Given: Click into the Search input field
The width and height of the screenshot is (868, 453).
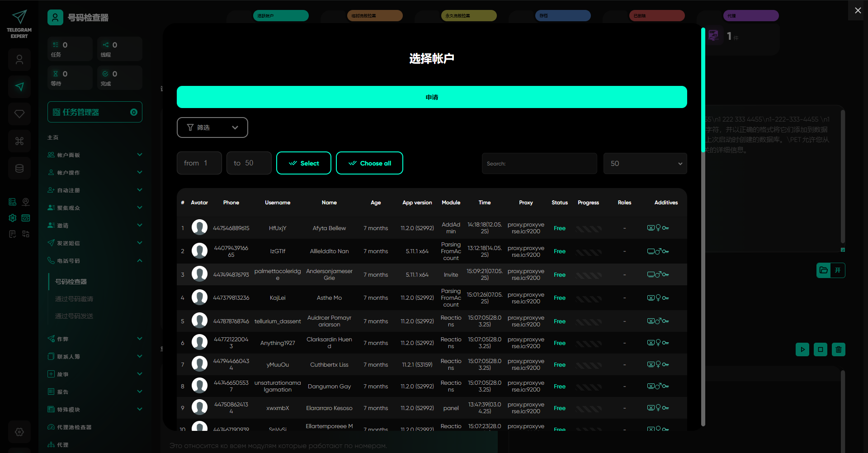Looking at the screenshot, I should [x=539, y=164].
